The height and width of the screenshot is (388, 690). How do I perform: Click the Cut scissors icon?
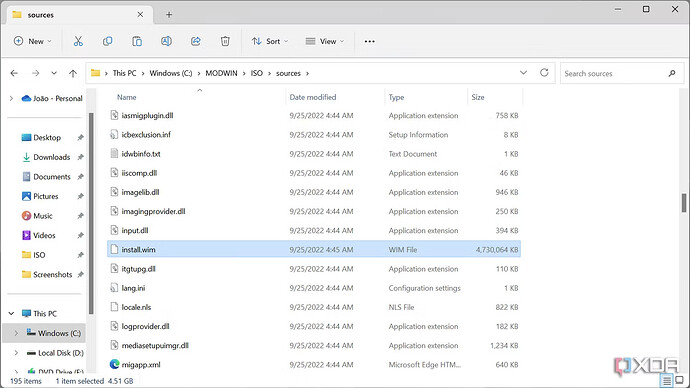pos(78,41)
